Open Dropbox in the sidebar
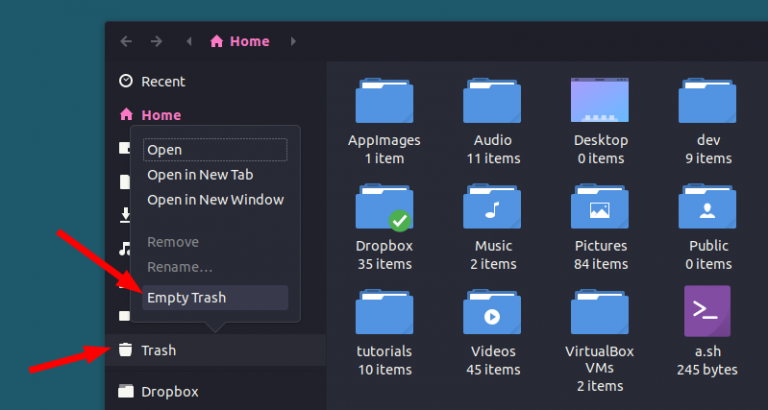The image size is (768, 410). pos(169,391)
